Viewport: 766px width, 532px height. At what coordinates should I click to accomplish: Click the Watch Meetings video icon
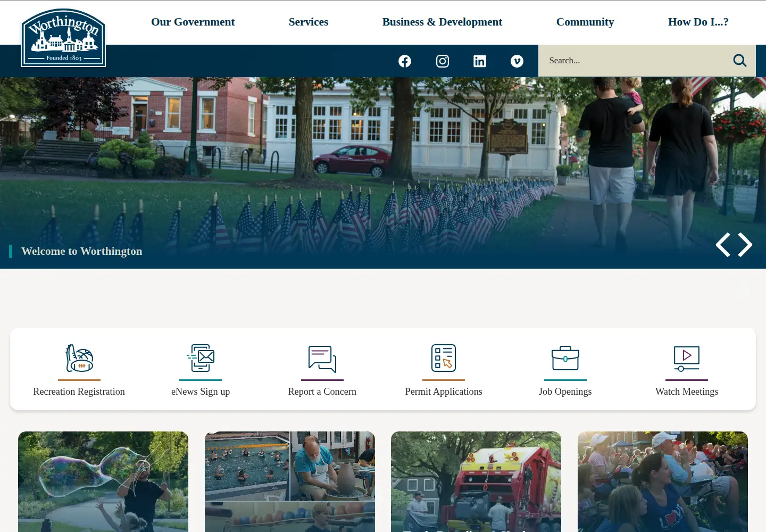(687, 359)
